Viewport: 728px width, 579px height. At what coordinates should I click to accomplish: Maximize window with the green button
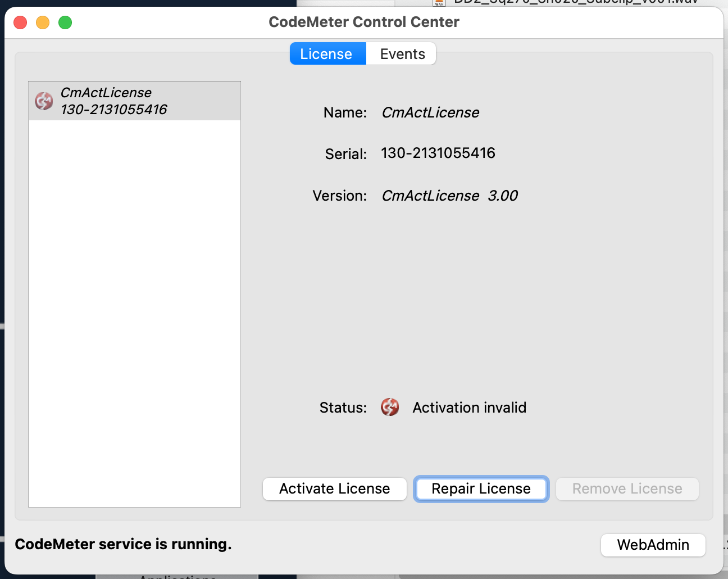click(65, 22)
